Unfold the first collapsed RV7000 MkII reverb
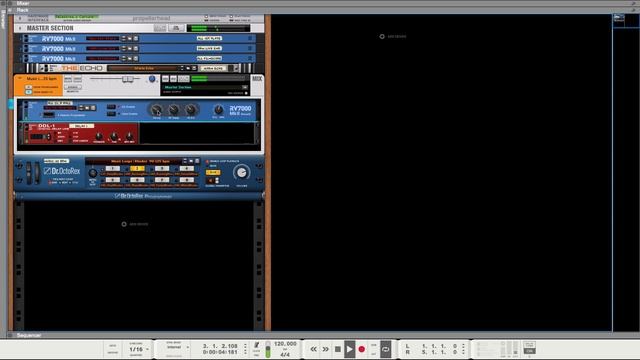This screenshot has height=360, width=640. click(x=20, y=38)
